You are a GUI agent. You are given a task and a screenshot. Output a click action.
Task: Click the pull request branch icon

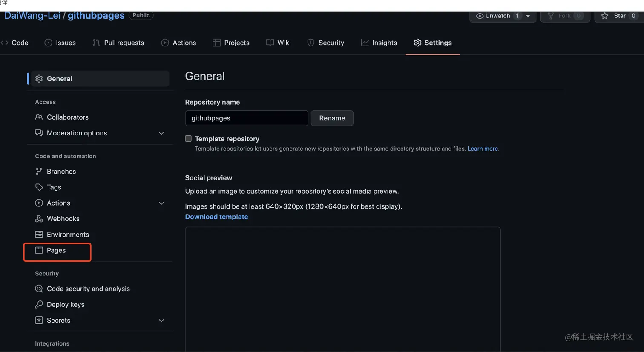click(96, 43)
